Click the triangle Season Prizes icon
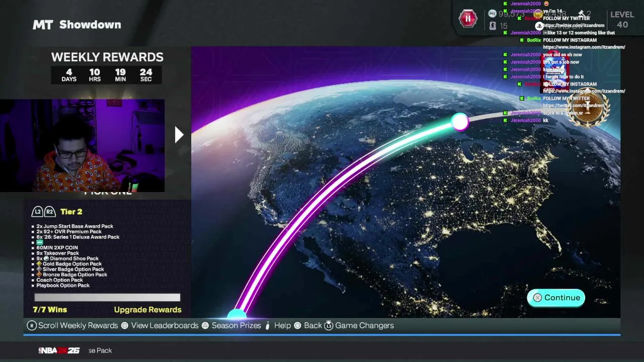This screenshot has width=644, height=362. [x=205, y=325]
